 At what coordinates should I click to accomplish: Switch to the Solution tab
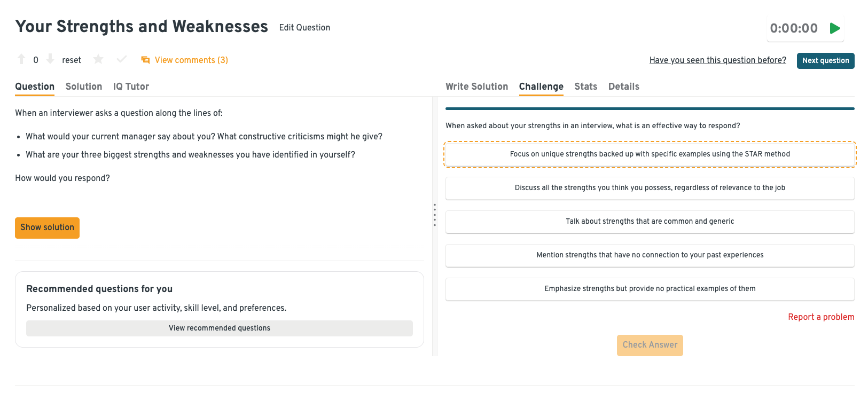click(84, 87)
